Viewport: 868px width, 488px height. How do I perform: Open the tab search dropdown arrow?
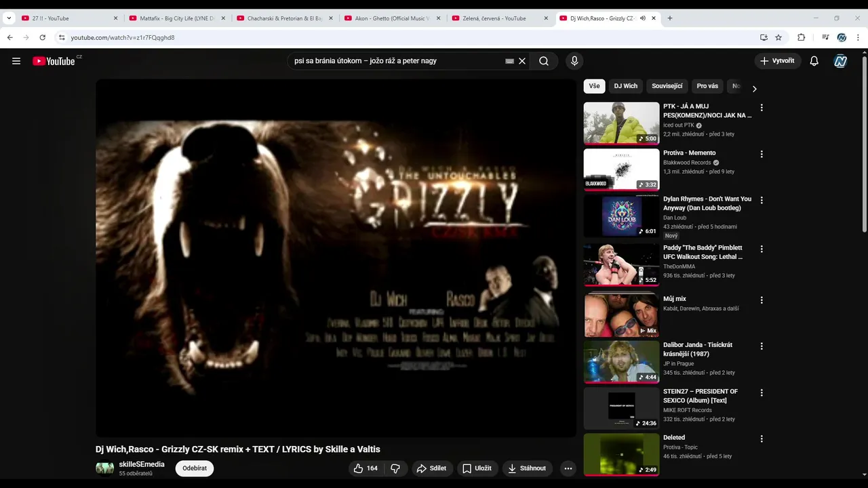9,18
